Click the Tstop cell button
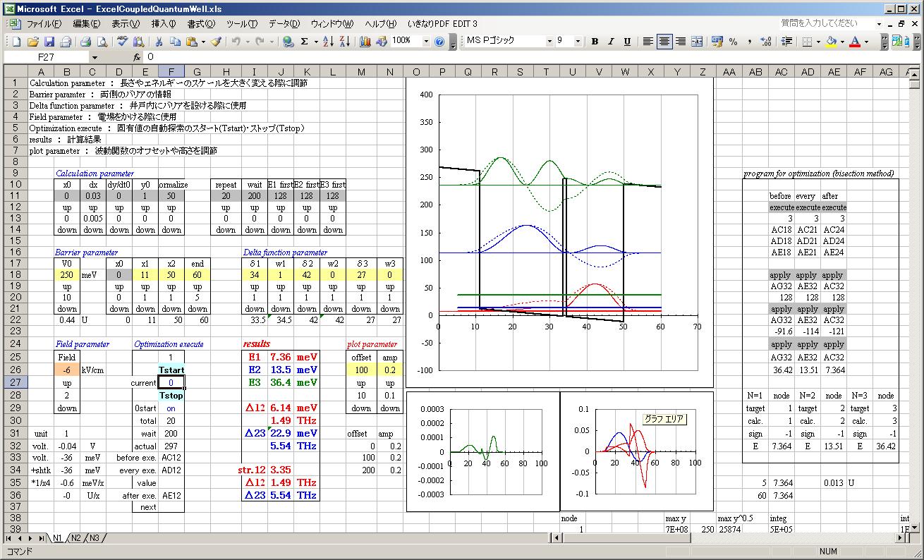This screenshot has width=924, height=560. click(171, 396)
